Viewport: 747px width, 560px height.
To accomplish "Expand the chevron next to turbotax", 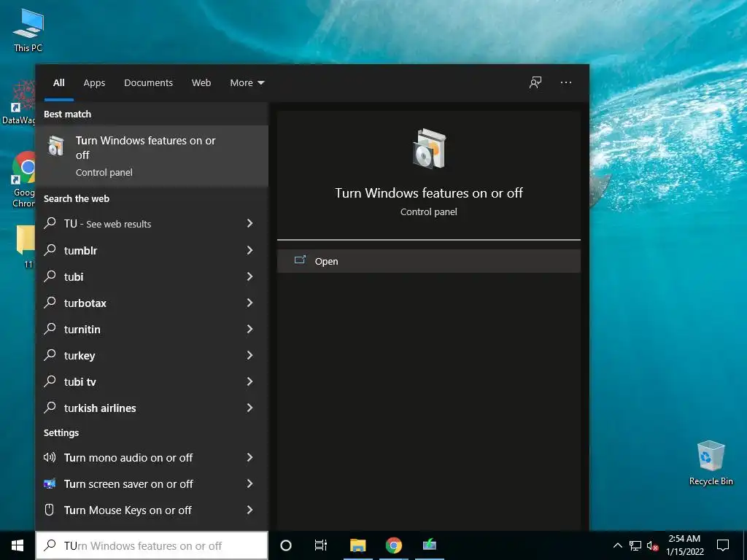I will tap(249, 303).
